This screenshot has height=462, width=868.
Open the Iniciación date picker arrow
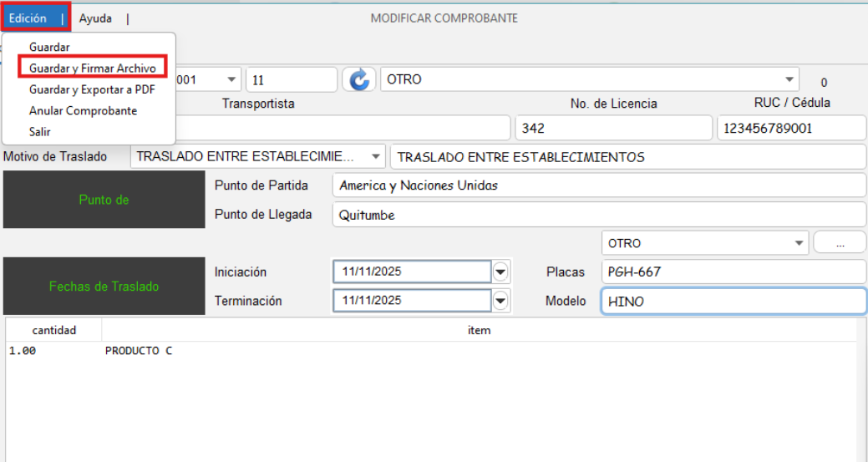click(x=500, y=272)
